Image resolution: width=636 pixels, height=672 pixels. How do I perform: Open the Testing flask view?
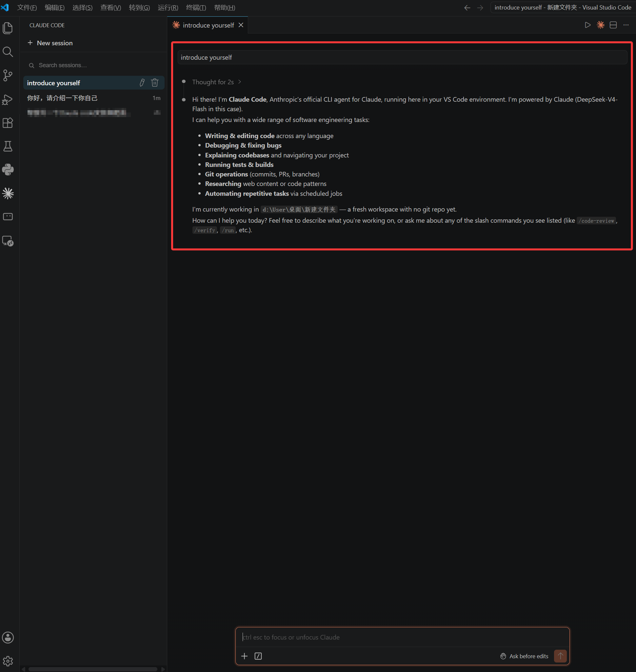point(8,146)
